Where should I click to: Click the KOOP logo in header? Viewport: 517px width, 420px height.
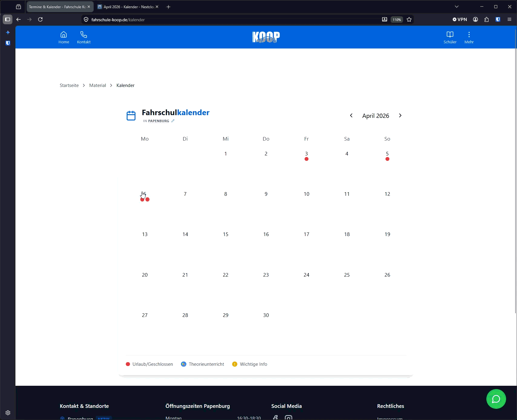266,37
